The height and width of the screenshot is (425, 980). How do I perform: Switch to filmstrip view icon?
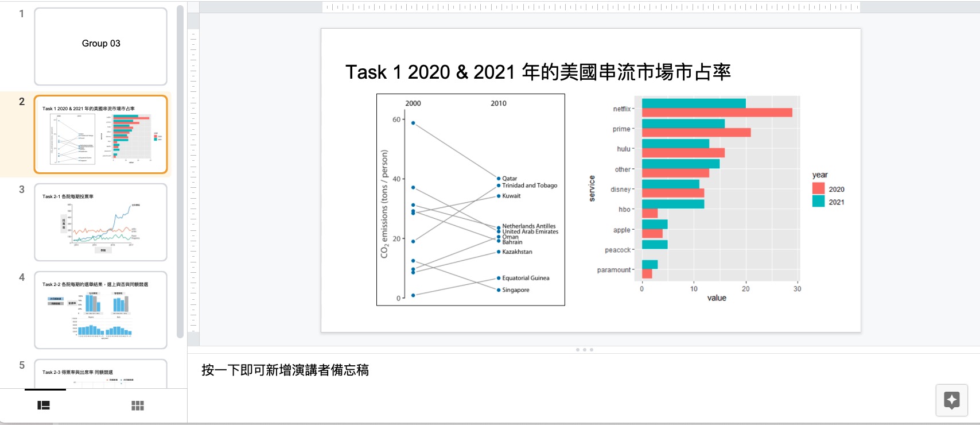[44, 405]
